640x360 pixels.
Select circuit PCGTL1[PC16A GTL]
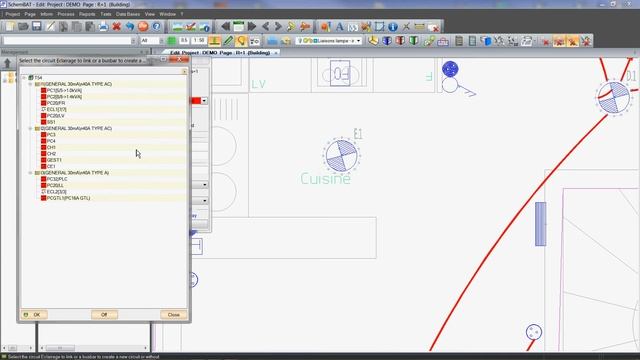pyautogui.click(x=69, y=198)
